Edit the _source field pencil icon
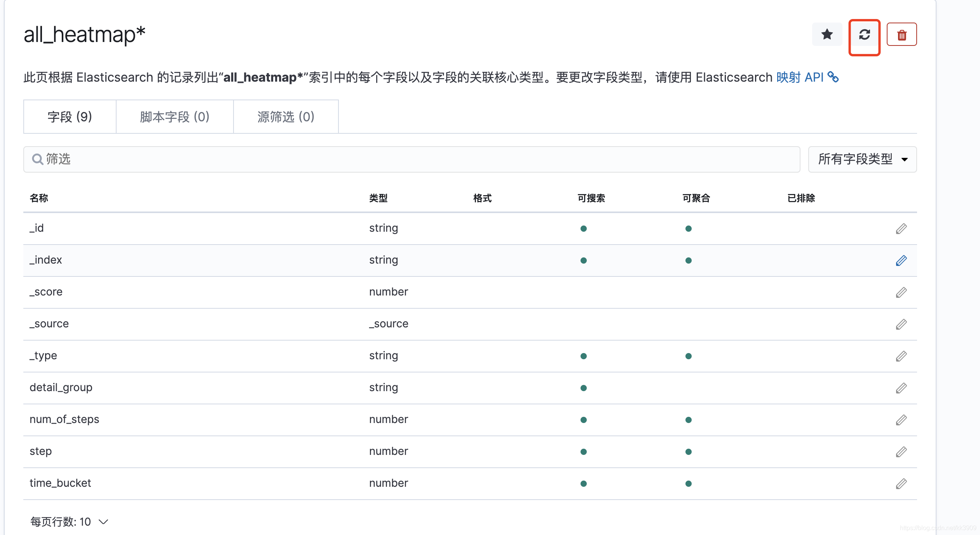 tap(901, 324)
